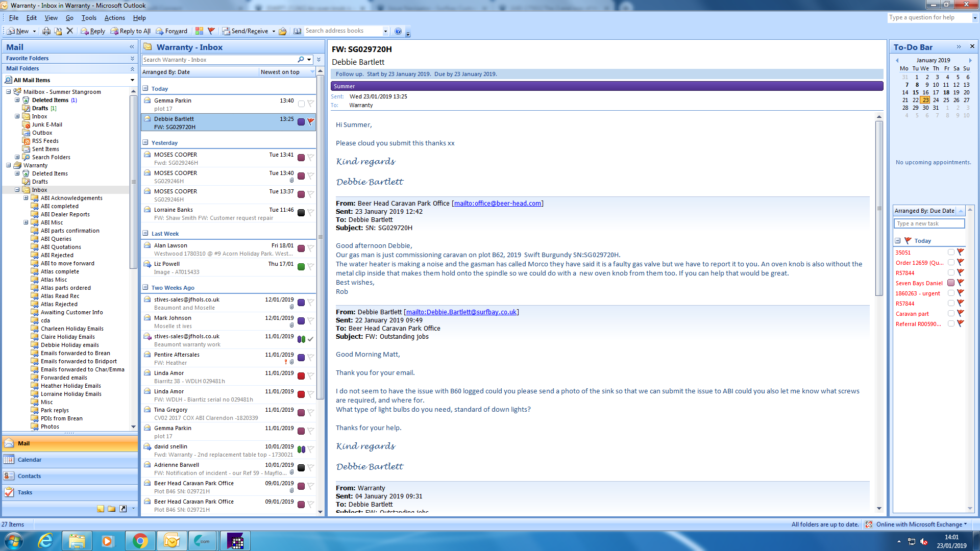Open the New item dropdown arrow
980x551 pixels.
point(34,31)
